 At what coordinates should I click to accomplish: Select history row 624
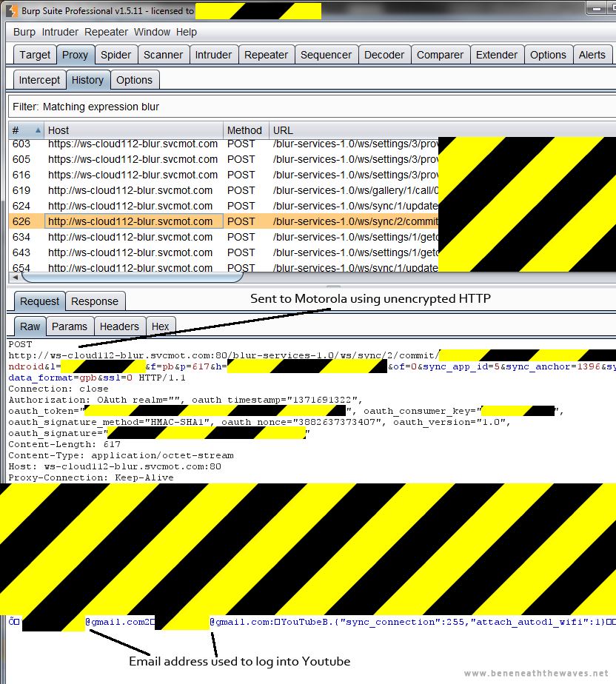224,206
